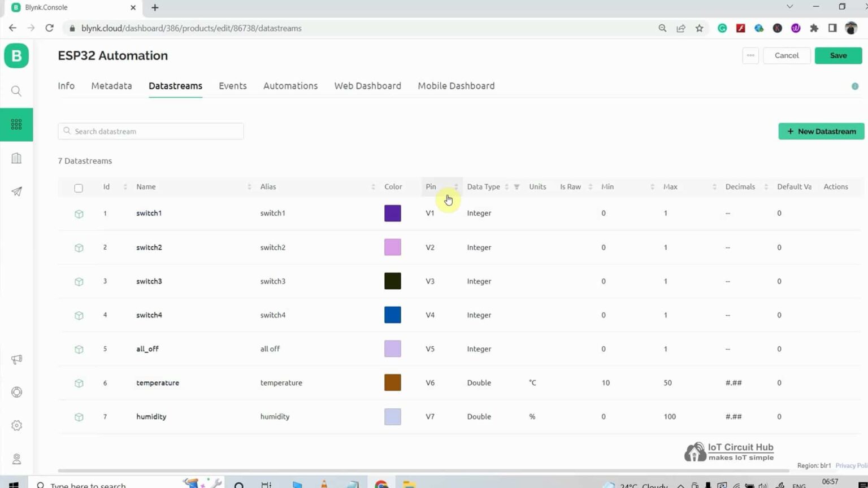This screenshot has height=488, width=868.
Task: Open the megaphone announcements icon in the sidebar
Action: point(16,359)
